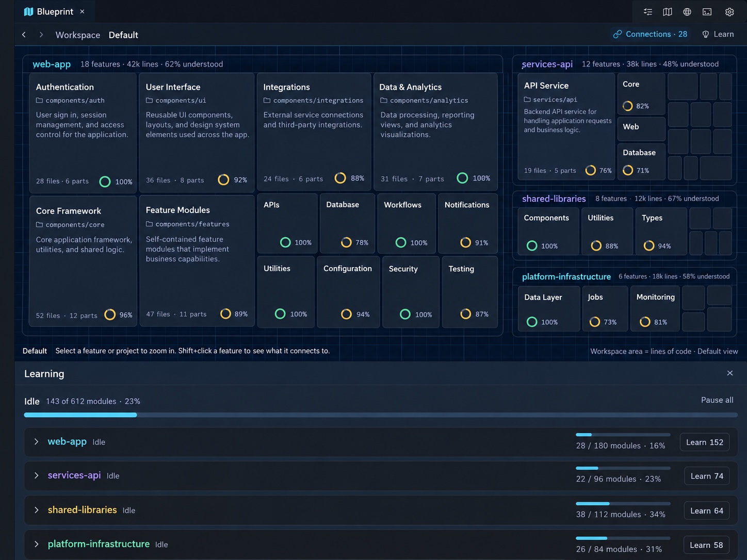This screenshot has width=747, height=560.
Task: Click the Learn 152 button
Action: [x=705, y=442]
